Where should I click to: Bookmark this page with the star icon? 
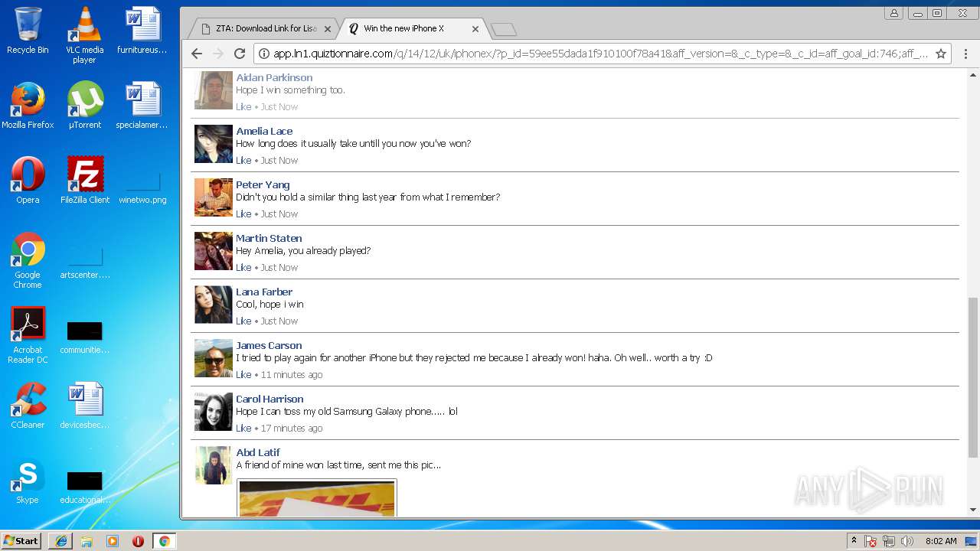(941, 54)
